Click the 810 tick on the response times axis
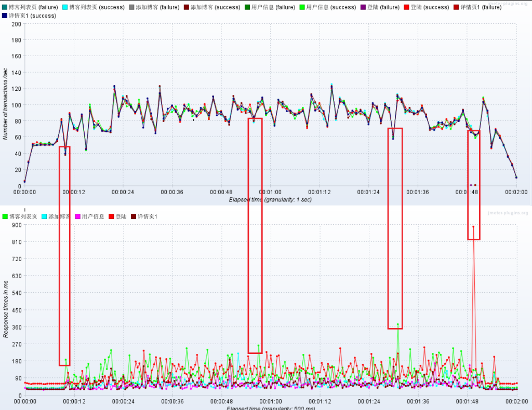 pyautogui.click(x=17, y=242)
